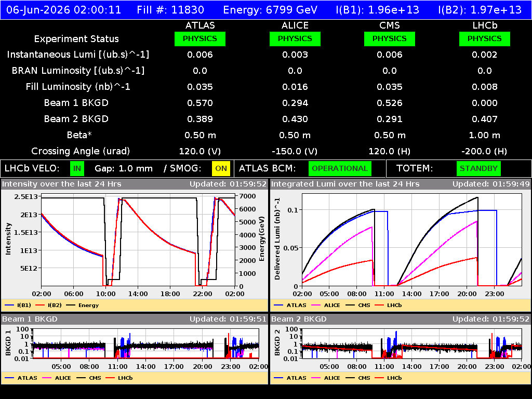Viewport: 532px width, 399px height.
Task: Click the Beam 1 BKGD plot area
Action: pos(146,343)
